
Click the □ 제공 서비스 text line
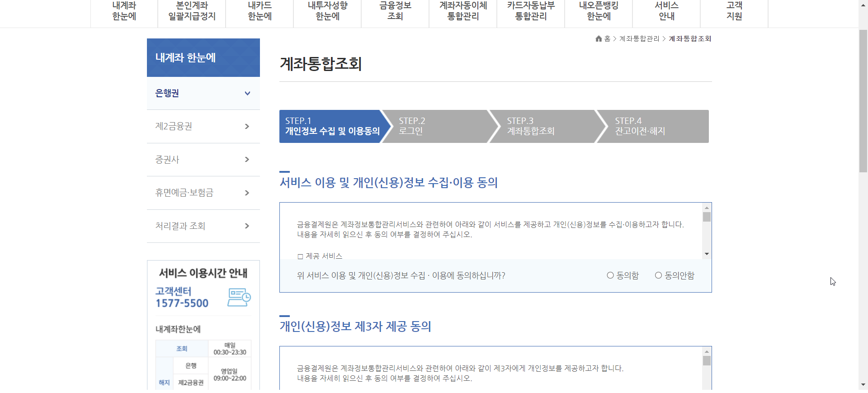320,256
